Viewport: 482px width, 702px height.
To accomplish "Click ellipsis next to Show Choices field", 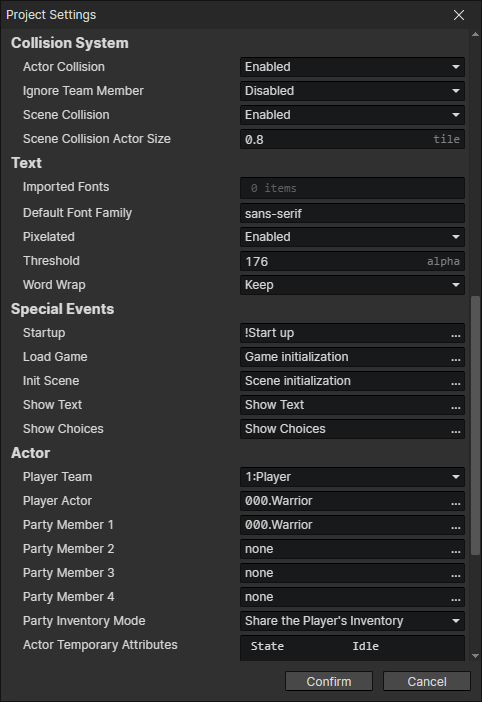I will coord(456,429).
